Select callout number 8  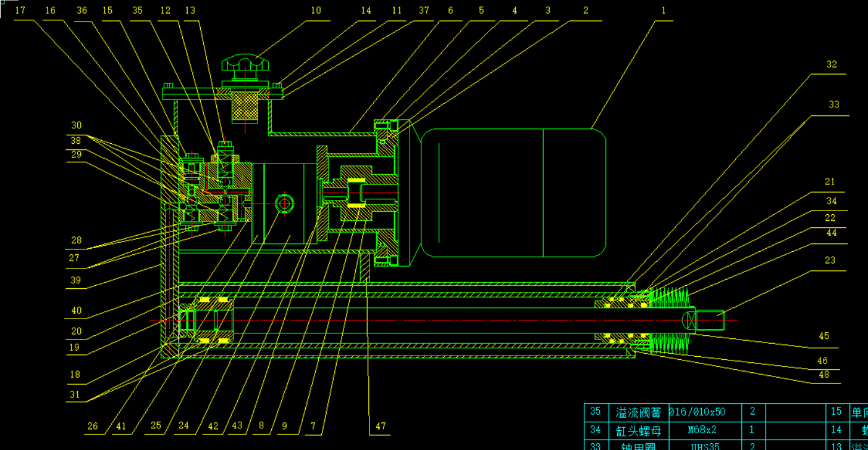click(x=261, y=426)
